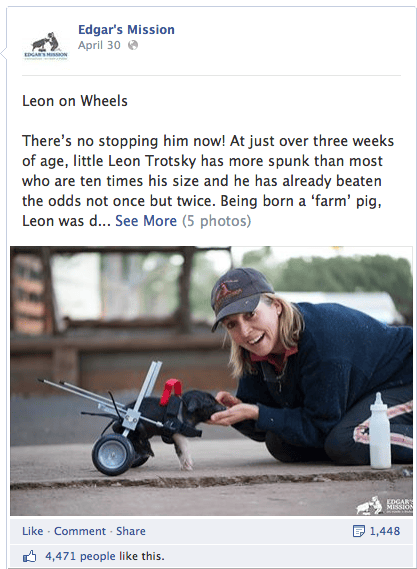The height and width of the screenshot is (569, 417).
Task: Open the photo of Leon in wheelchair
Action: (x=211, y=381)
